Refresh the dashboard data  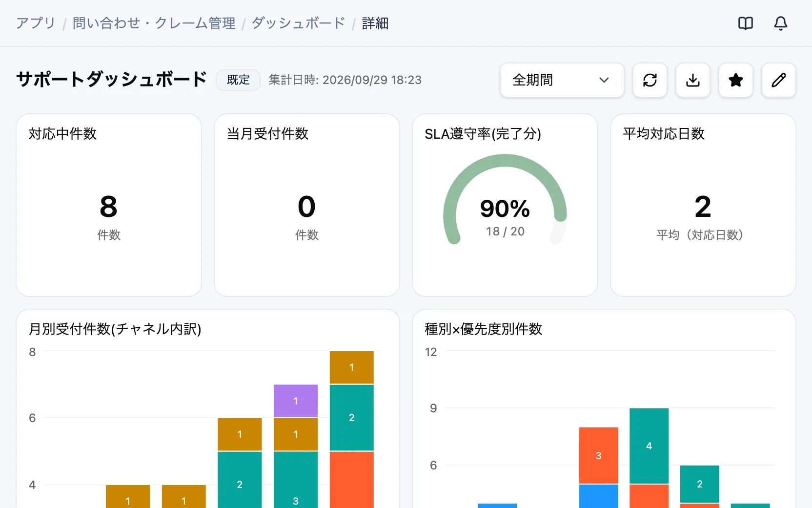[x=650, y=80]
